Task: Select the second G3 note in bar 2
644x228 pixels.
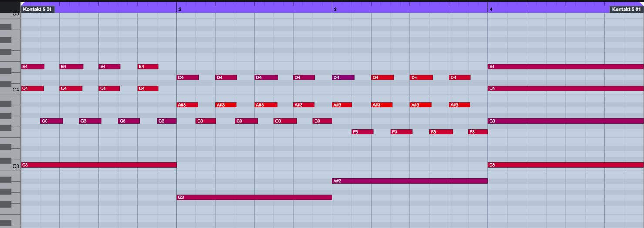Action: [x=246, y=121]
